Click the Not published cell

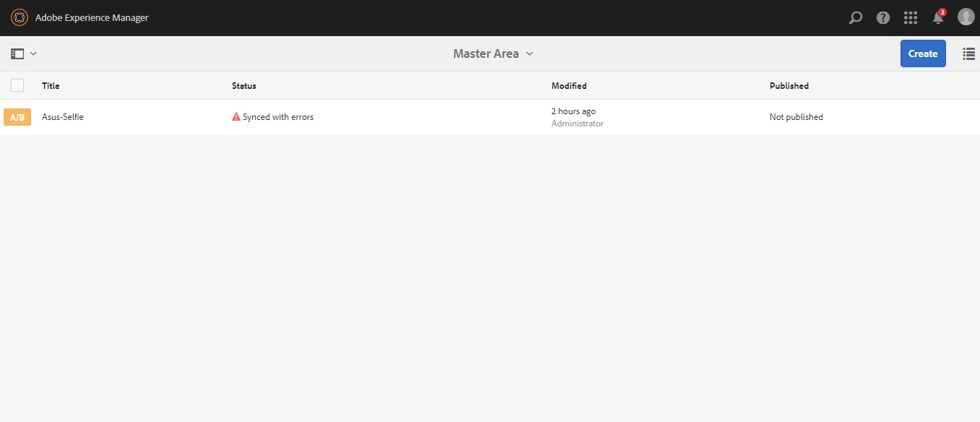pos(796,116)
